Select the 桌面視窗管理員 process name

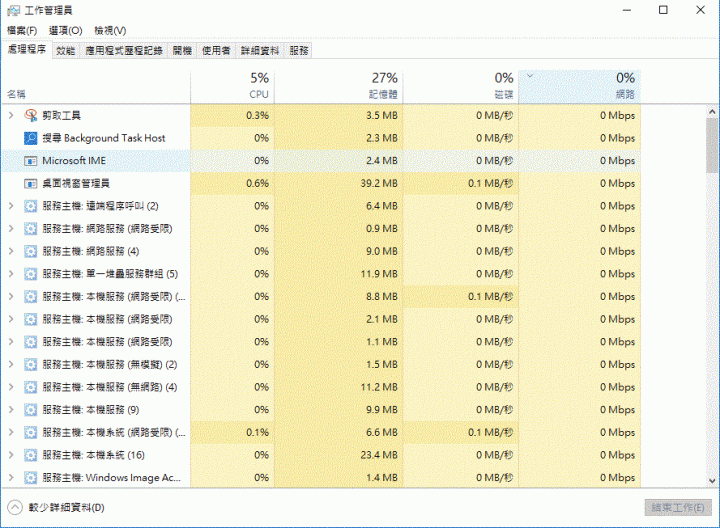pos(76,183)
